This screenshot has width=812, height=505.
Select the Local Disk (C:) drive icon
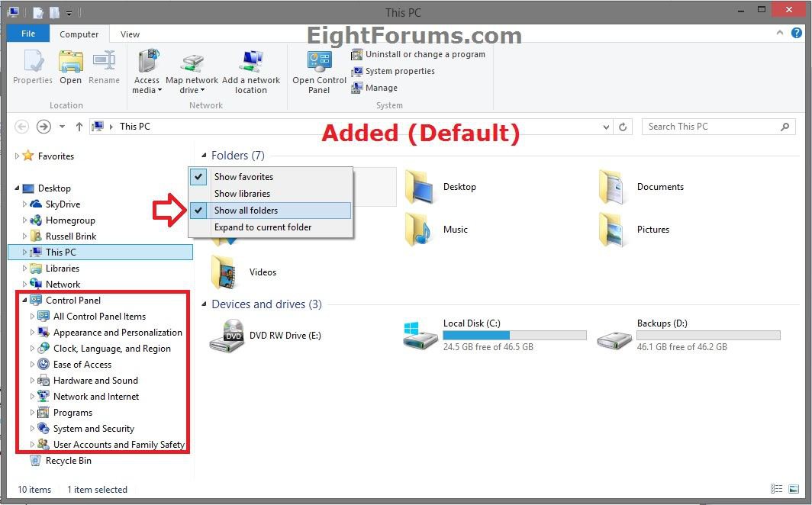pos(420,336)
